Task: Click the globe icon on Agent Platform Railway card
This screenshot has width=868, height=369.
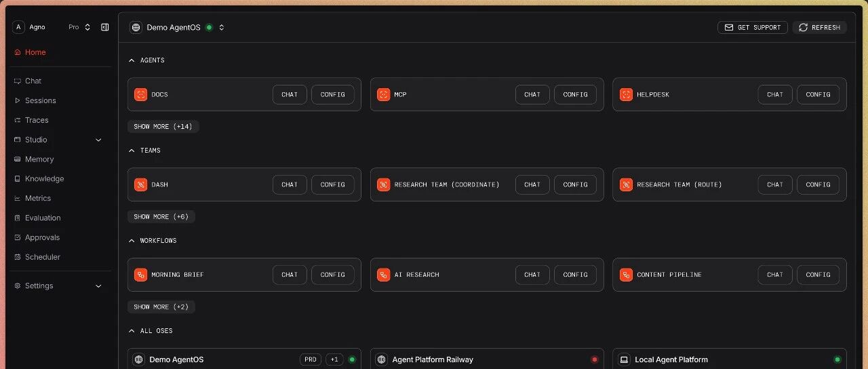Action: (381, 360)
